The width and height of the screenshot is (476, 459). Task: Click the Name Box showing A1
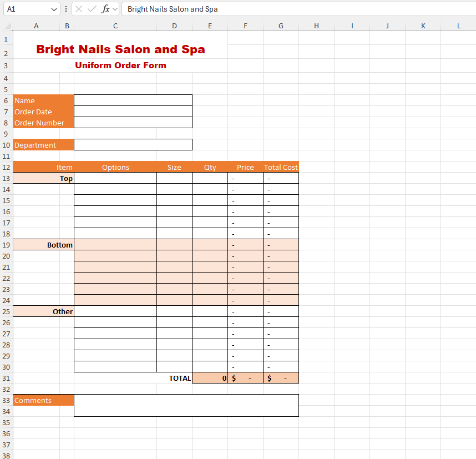click(32, 9)
